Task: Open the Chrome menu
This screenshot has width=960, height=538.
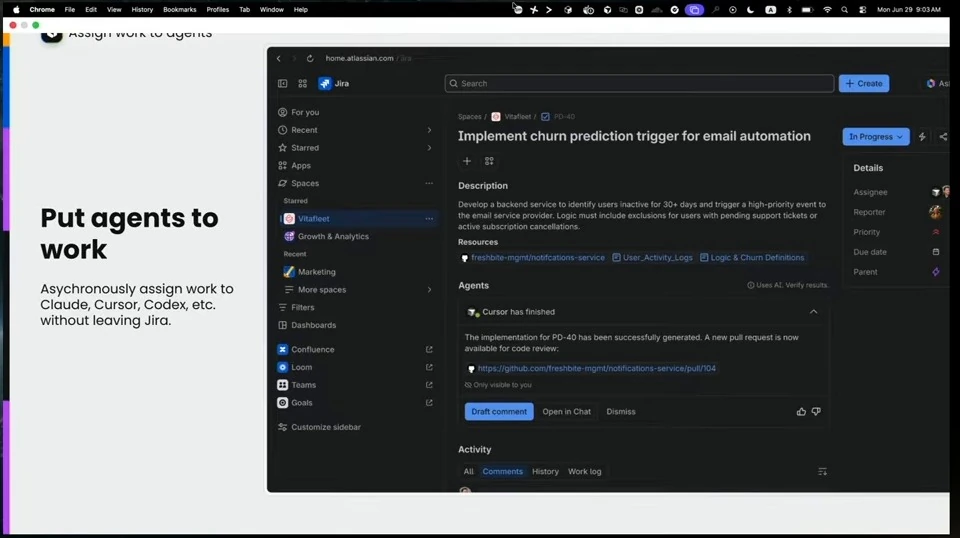Action: [x=42, y=10]
